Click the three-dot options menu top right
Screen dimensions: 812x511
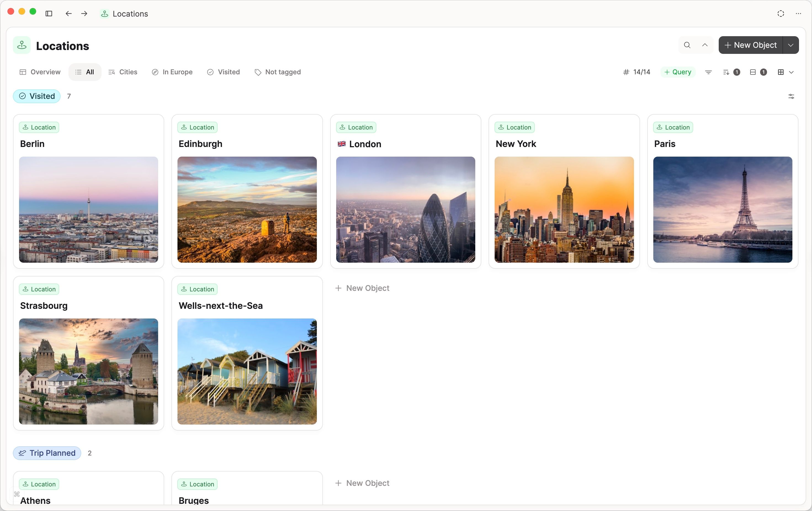[798, 14]
